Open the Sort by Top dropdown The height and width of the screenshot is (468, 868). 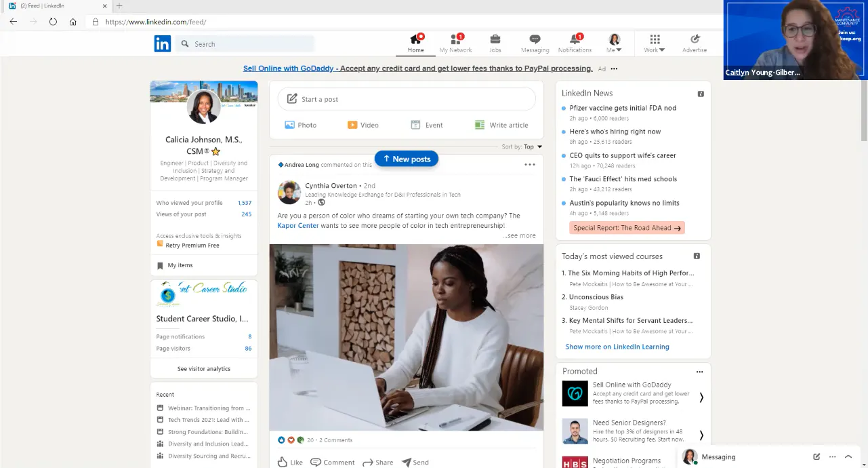click(x=533, y=147)
